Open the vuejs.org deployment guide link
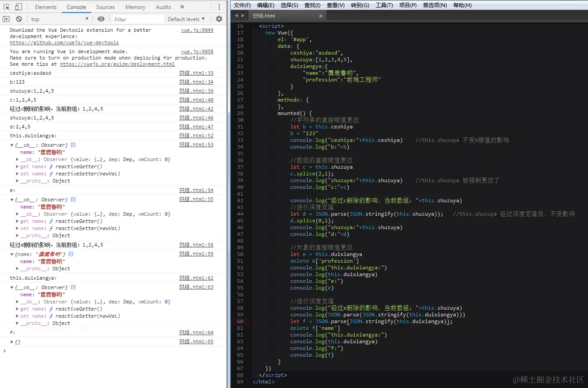 pos(117,64)
